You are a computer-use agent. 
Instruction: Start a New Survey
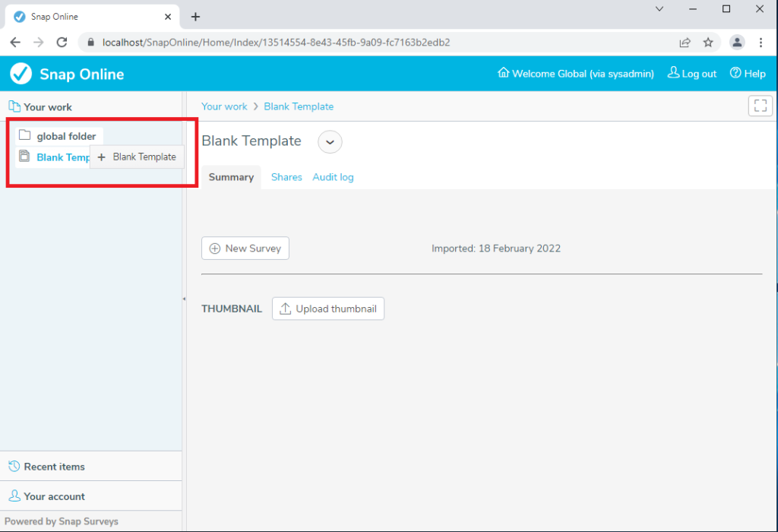[x=245, y=248]
